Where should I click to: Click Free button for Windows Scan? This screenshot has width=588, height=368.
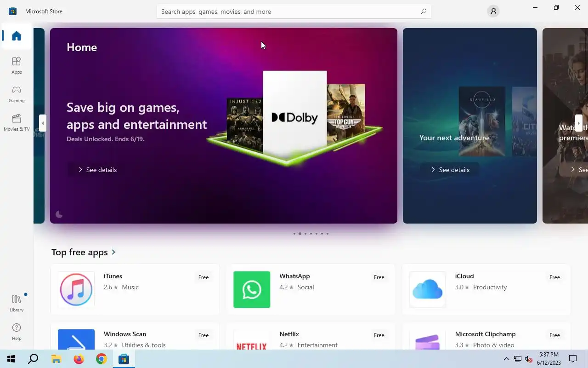[204, 335]
